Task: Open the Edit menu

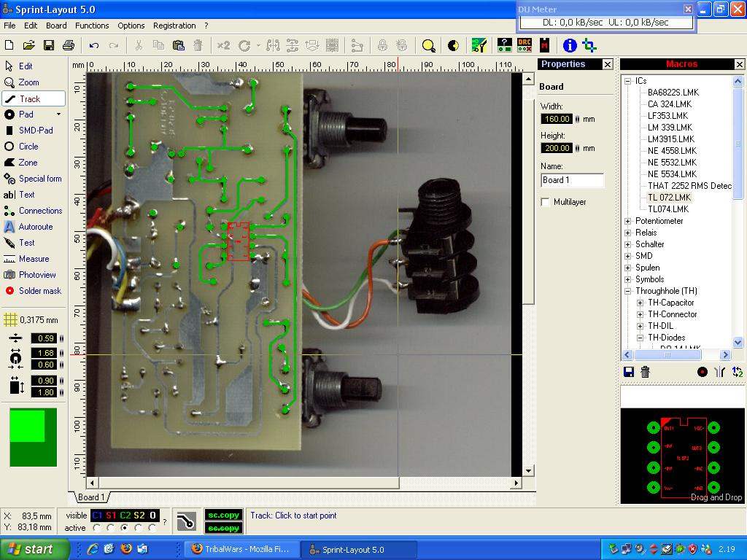Action: tap(31, 26)
